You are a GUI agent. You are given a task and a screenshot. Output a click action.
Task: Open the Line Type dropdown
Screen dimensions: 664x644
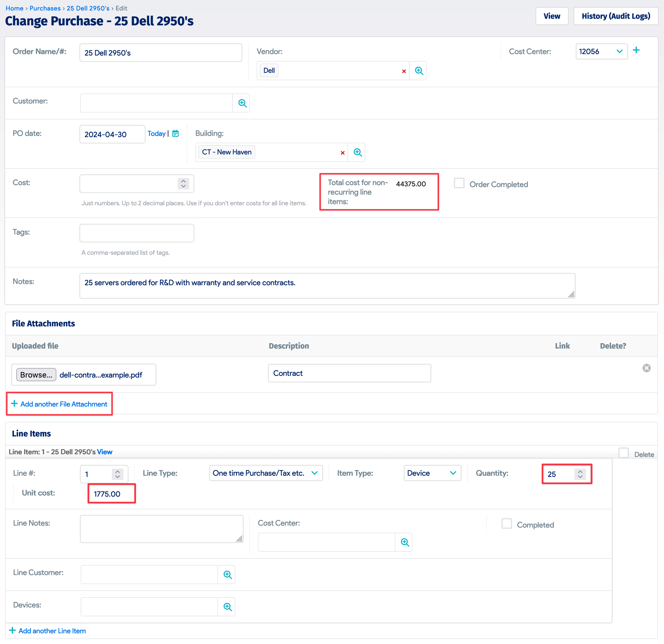[266, 473]
